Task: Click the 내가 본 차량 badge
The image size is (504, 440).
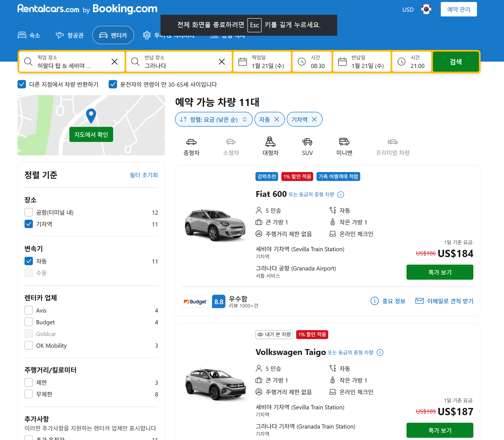Action: [x=274, y=335]
